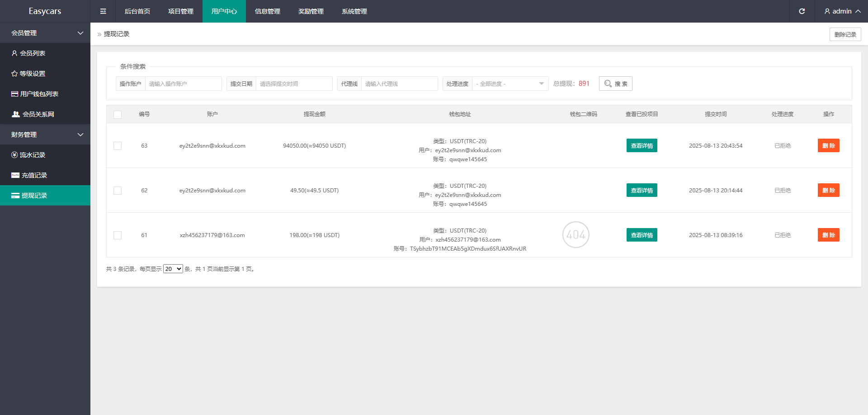This screenshot has height=415, width=868.
Task: Open 会员列表 via its person icon
Action: (14, 53)
